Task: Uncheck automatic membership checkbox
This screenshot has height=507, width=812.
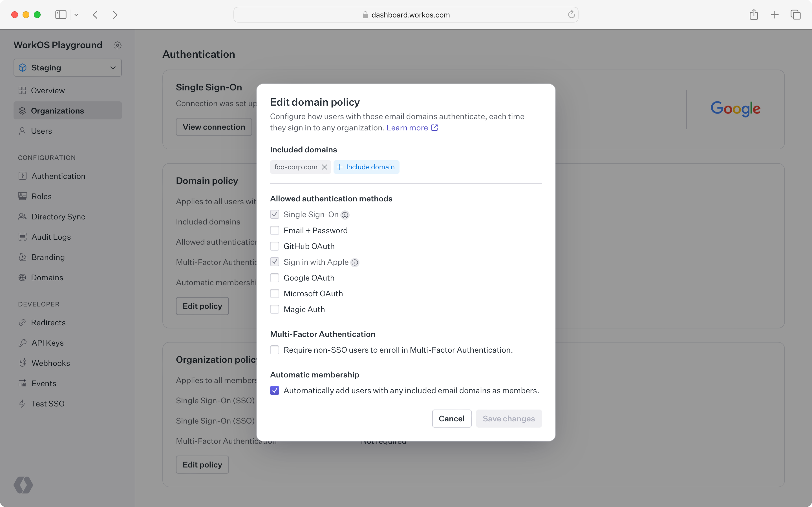Action: point(274,390)
